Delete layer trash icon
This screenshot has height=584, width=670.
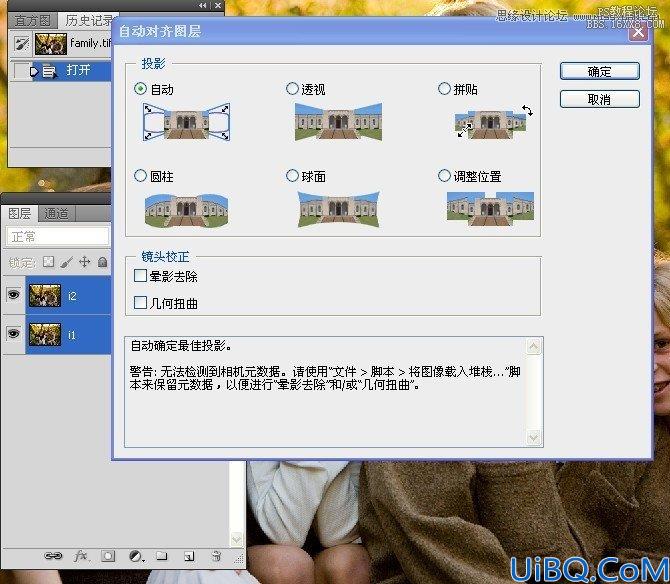click(217, 556)
